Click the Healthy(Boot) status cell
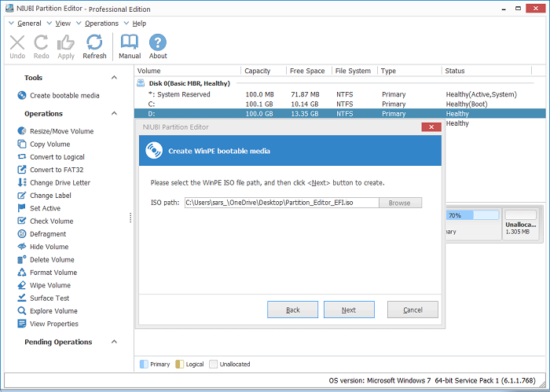The height and width of the screenshot is (392, 550). coord(467,104)
